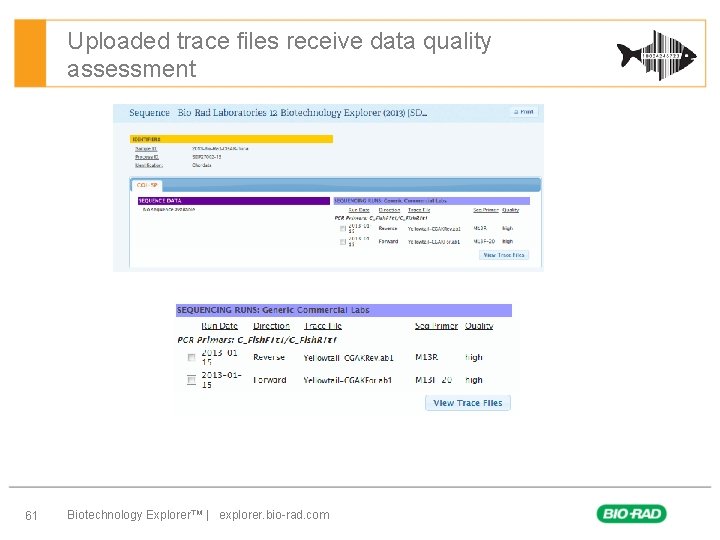This screenshot has width=720, height=540.
Task: Click the enlarged trace file Yellowtail-CGAKRev.ab1
Action: (349, 358)
